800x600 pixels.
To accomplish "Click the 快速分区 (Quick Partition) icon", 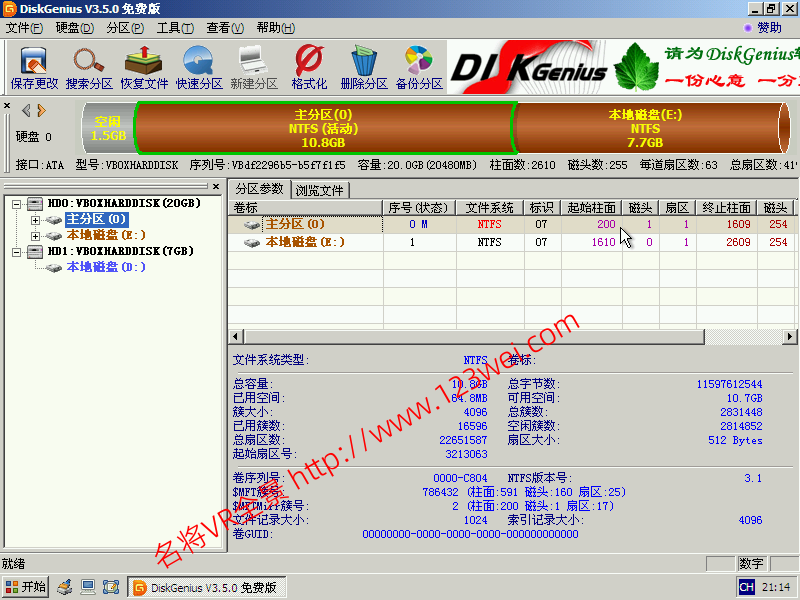I will [x=199, y=68].
